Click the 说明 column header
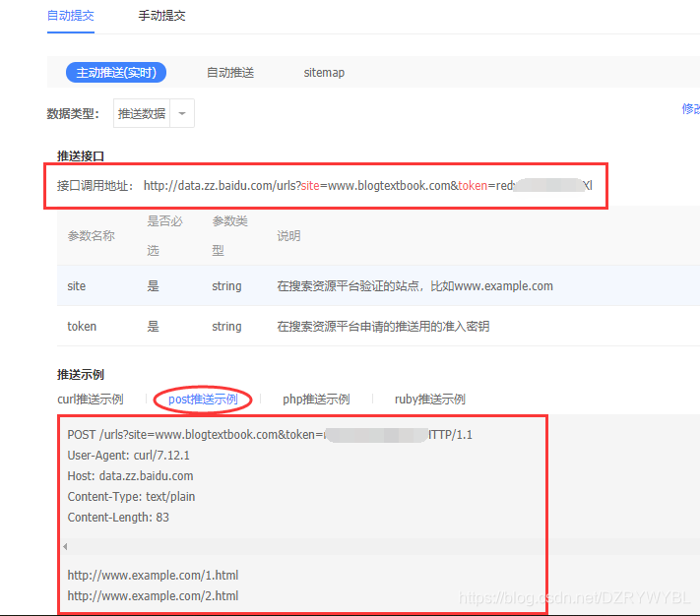Image resolution: width=700 pixels, height=616 pixels. pyautogui.click(x=288, y=235)
